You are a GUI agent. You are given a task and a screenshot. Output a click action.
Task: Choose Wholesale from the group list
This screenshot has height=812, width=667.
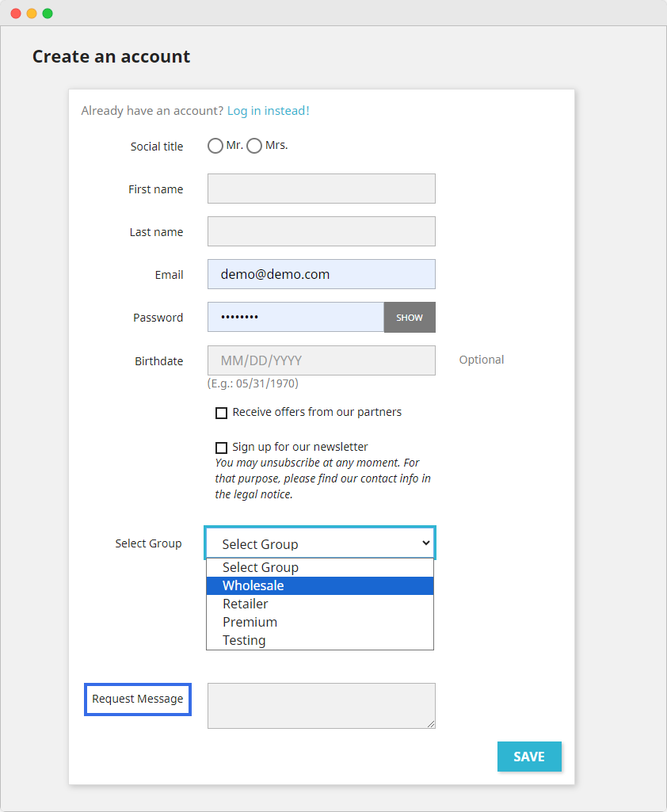[x=320, y=585]
